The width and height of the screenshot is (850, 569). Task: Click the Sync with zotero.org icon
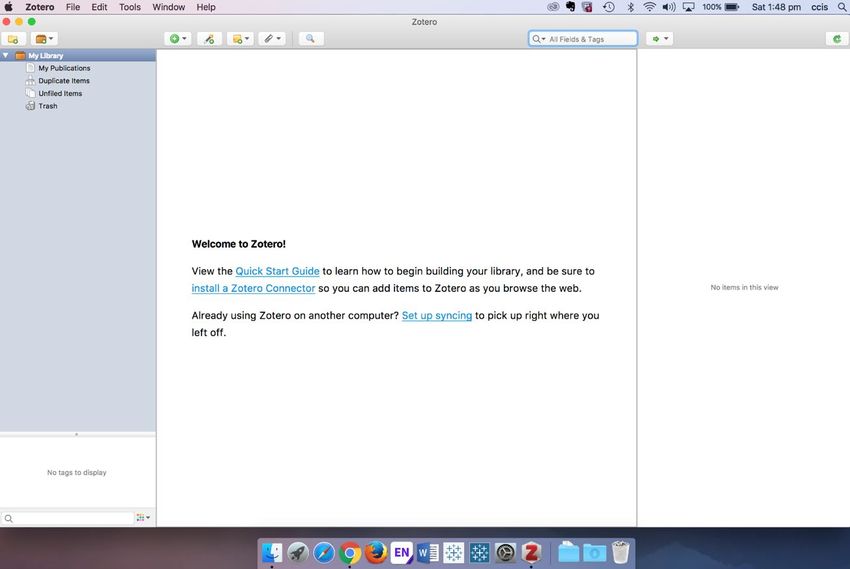pos(837,39)
